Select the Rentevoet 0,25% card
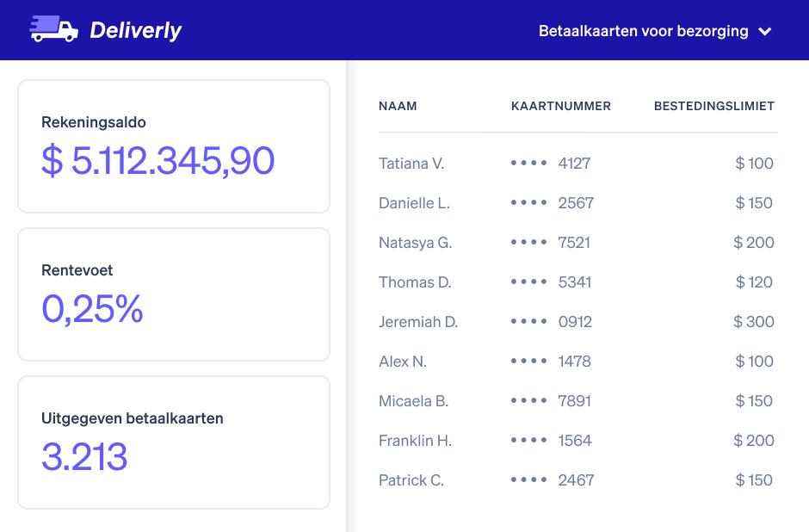This screenshot has height=532, width=809. coord(174,294)
